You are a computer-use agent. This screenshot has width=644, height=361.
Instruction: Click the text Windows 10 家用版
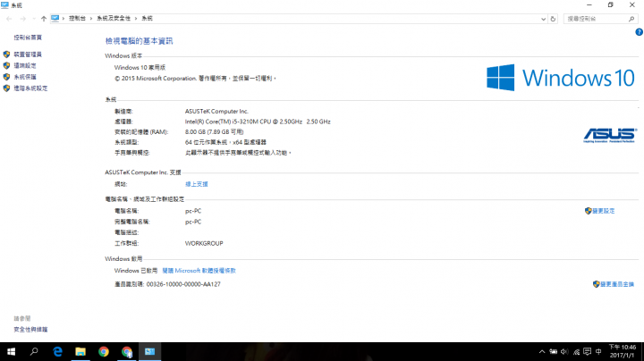click(x=140, y=67)
